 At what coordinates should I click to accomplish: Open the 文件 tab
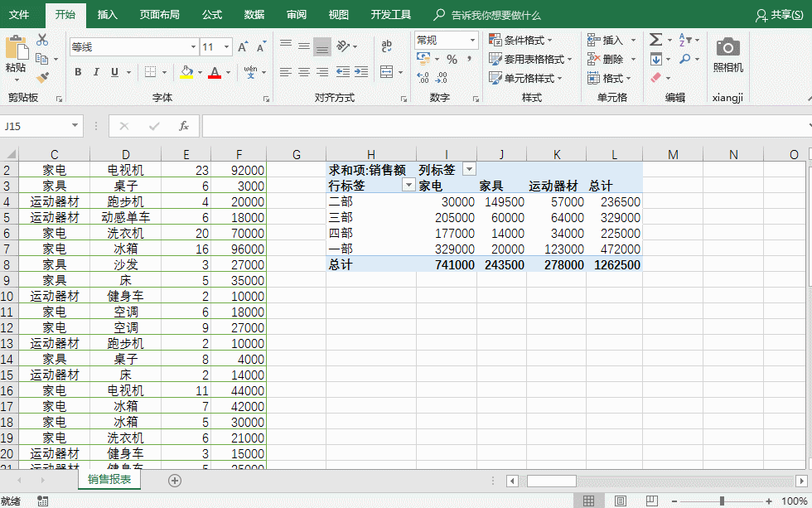pos(19,14)
